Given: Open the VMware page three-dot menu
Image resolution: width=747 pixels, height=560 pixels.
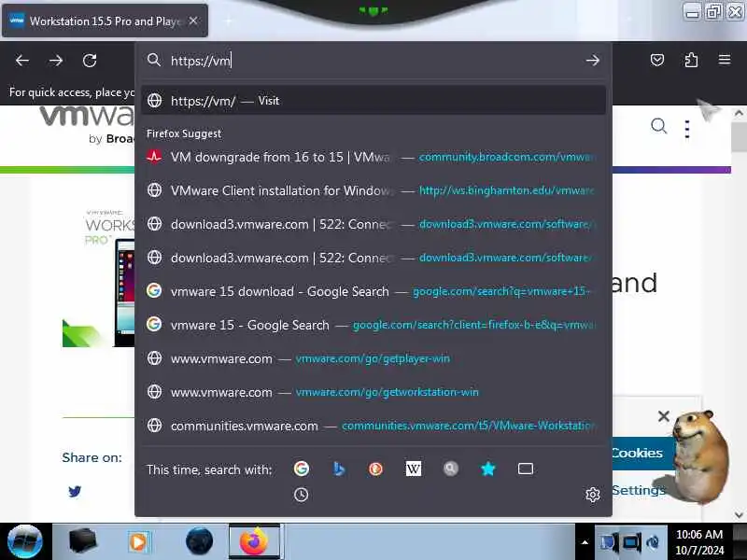Looking at the screenshot, I should click(x=687, y=129).
